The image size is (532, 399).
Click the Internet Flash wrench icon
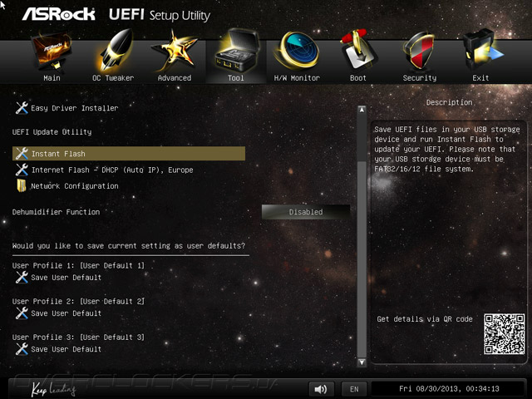(x=22, y=170)
